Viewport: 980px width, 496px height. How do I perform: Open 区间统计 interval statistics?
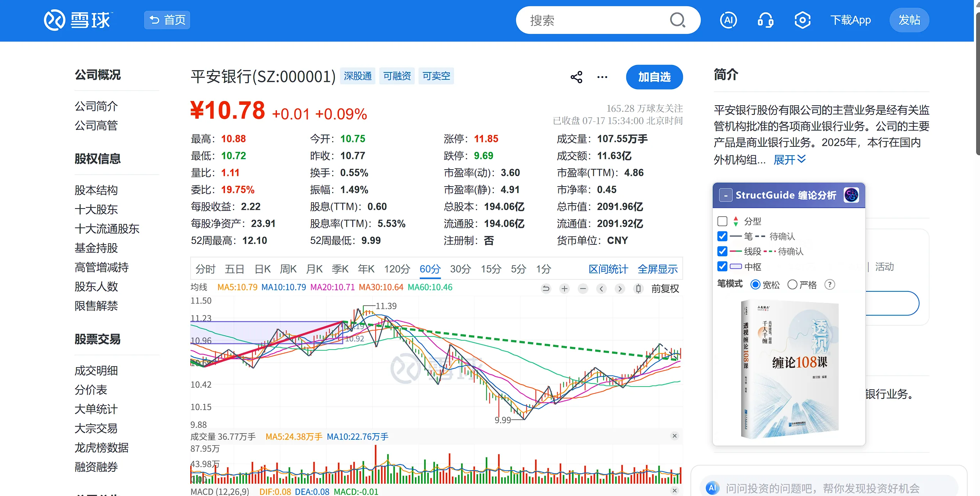(x=608, y=269)
